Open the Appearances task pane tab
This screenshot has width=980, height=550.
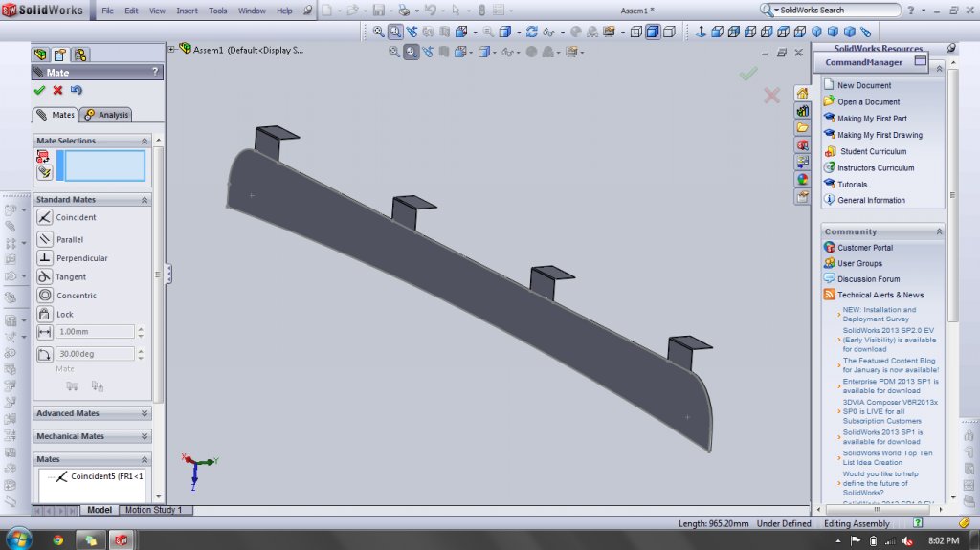click(803, 180)
